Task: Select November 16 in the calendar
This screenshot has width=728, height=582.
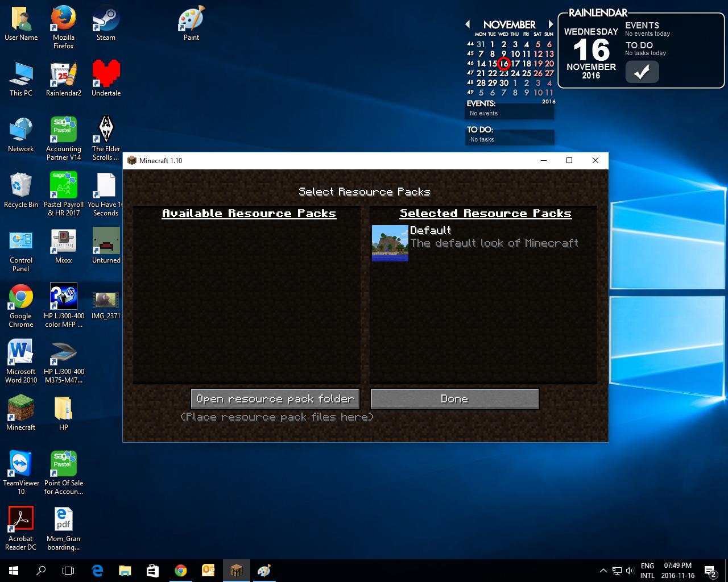Action: pyautogui.click(x=504, y=64)
